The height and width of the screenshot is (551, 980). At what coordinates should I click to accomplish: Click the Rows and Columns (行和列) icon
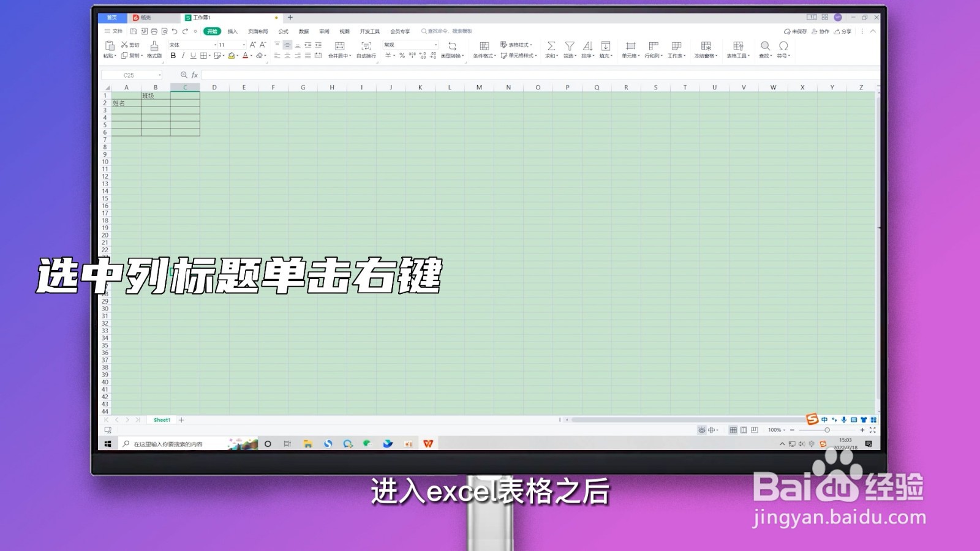654,46
